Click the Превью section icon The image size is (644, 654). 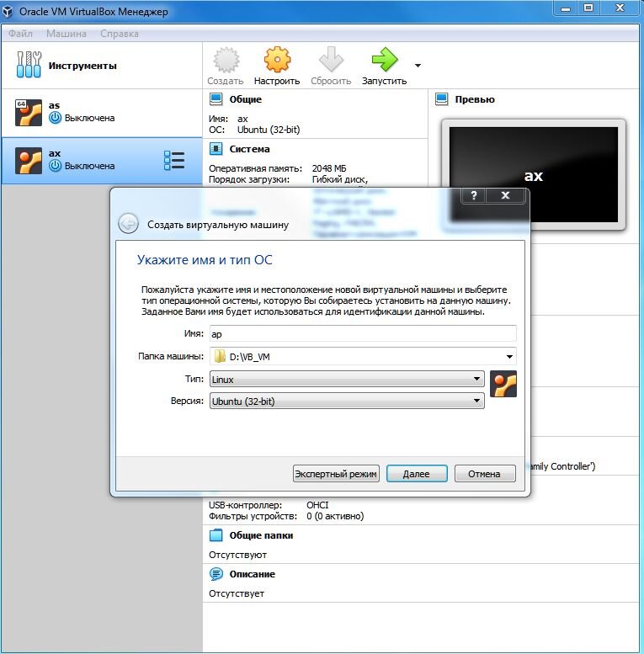(x=441, y=99)
